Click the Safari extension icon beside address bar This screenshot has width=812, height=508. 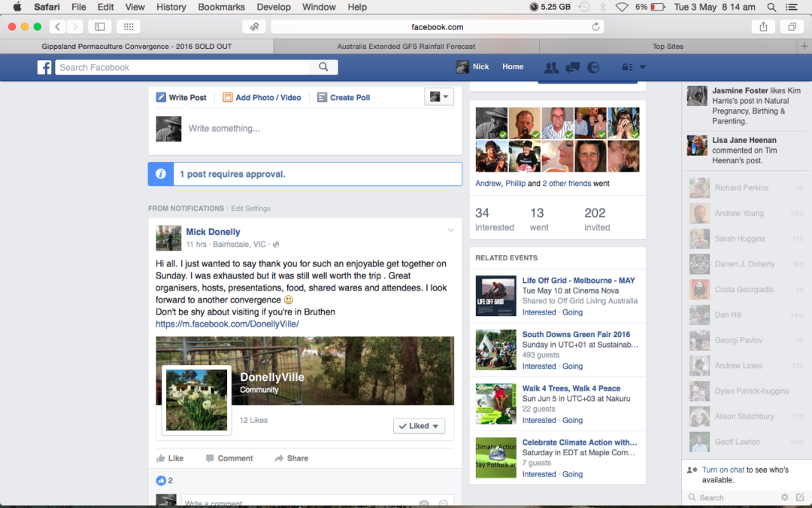(x=254, y=26)
